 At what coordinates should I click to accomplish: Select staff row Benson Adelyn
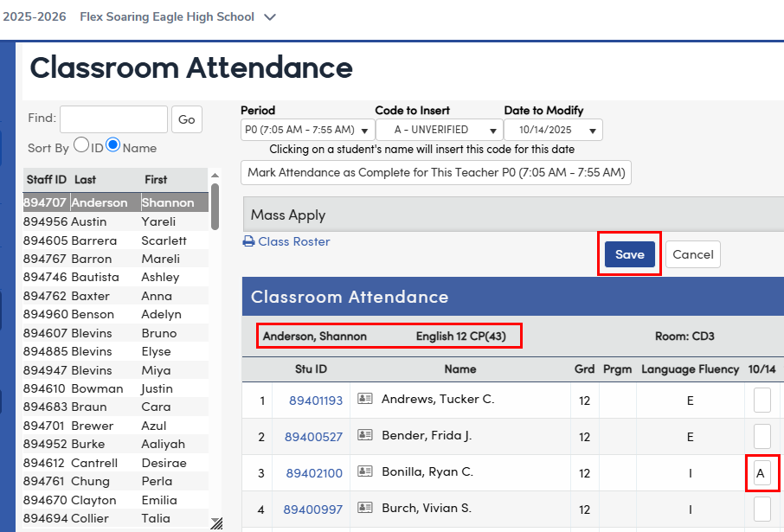coord(115,314)
